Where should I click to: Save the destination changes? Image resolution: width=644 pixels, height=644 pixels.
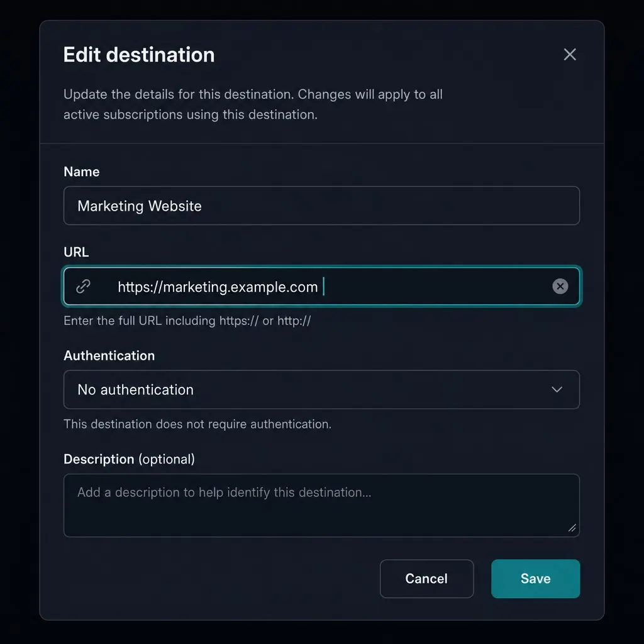[x=536, y=579]
